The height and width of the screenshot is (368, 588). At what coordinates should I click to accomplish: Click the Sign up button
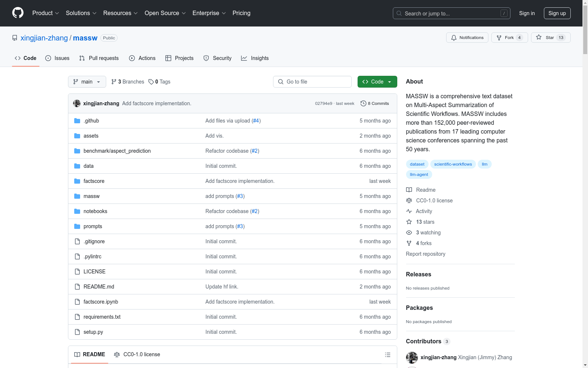coord(557,13)
